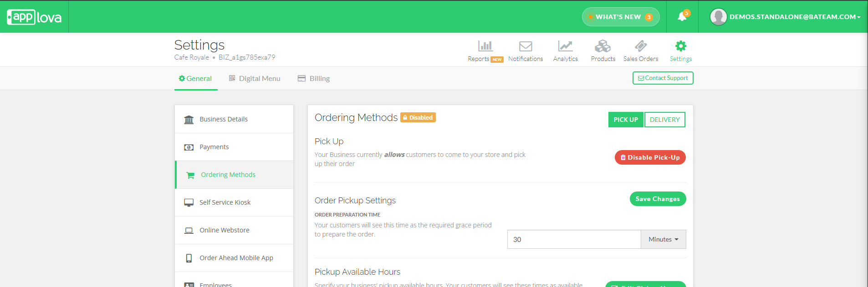Open the Sales Orders tag icon
This screenshot has height=287, width=868.
(641, 46)
